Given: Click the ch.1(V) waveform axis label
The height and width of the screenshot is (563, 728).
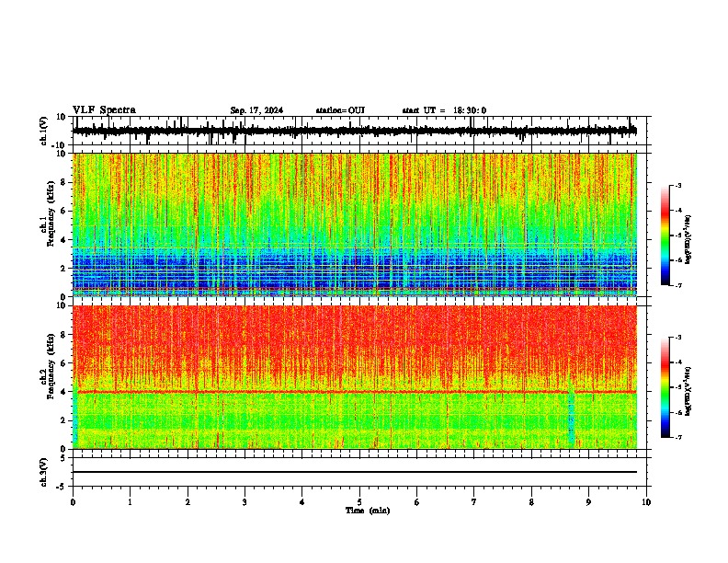Looking at the screenshot, I should pos(44,131).
